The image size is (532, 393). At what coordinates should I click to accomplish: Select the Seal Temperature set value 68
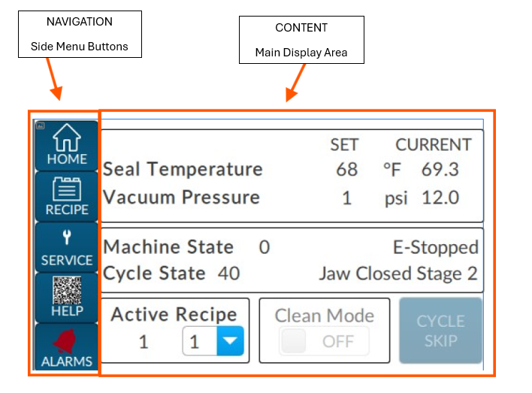coord(346,169)
